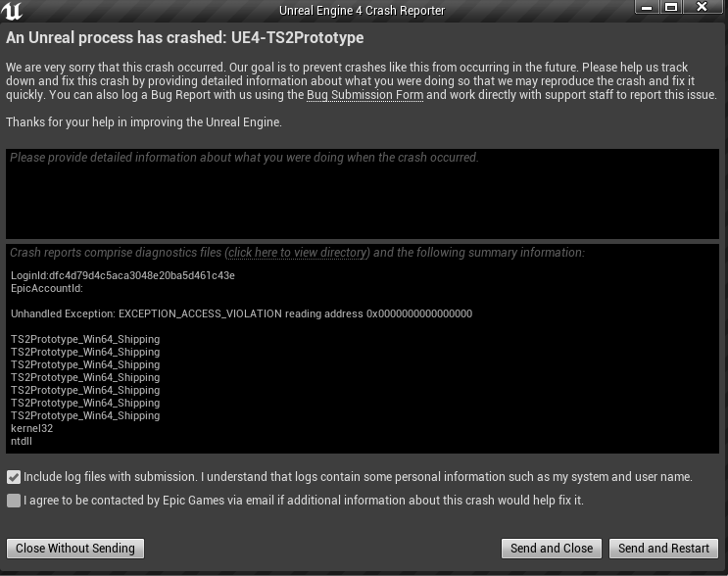Image resolution: width=728 pixels, height=576 pixels.
Task: Click the crashed process heading UE4-TS2Prototype
Action: 297,37
